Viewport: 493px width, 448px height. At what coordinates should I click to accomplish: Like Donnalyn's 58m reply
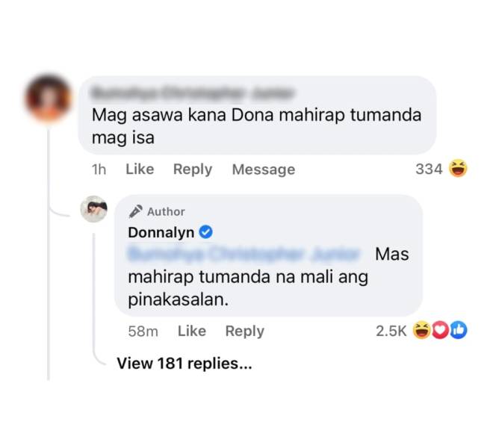(x=192, y=331)
